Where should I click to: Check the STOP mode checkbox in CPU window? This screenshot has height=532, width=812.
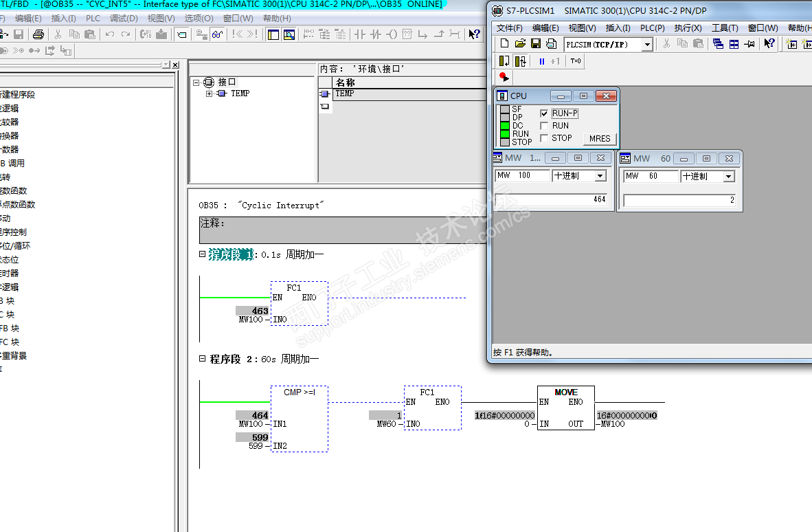pyautogui.click(x=544, y=137)
